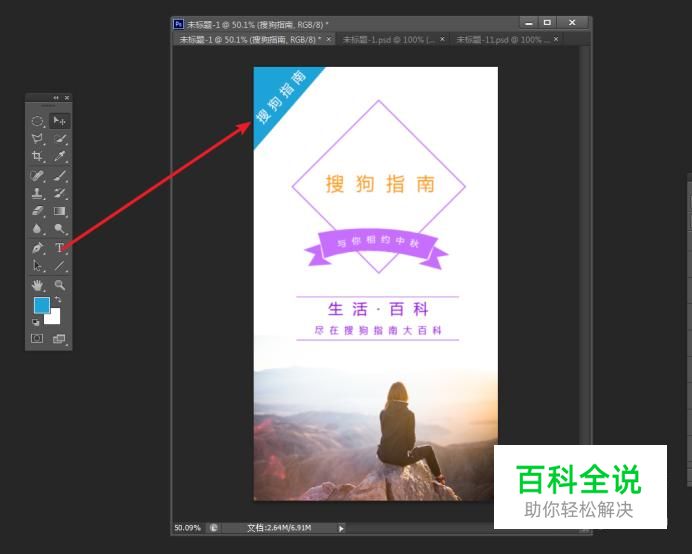
Task: Close the Photoshop document window
Action: (572, 23)
